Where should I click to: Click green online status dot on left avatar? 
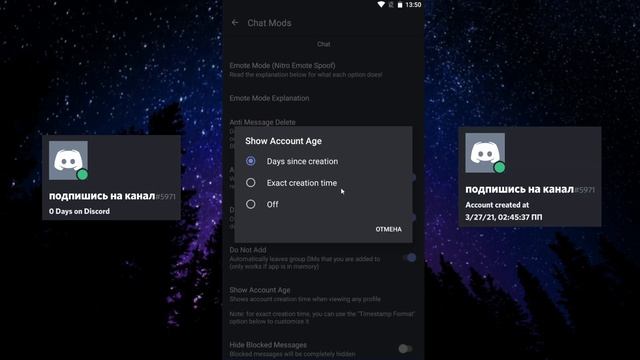pos(82,175)
